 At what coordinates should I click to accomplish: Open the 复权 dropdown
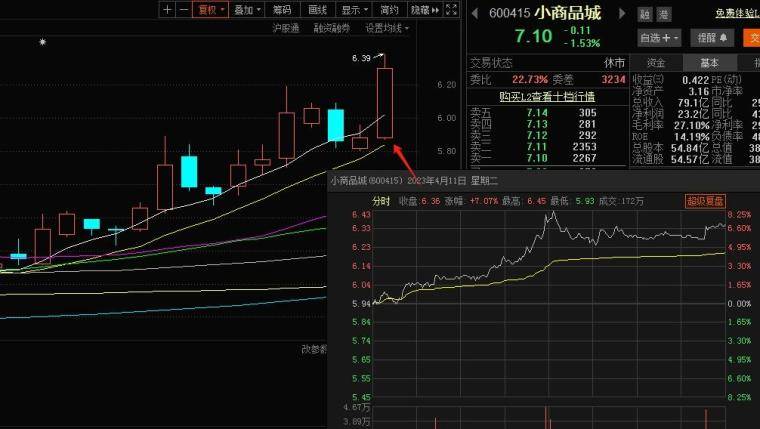tap(211, 10)
